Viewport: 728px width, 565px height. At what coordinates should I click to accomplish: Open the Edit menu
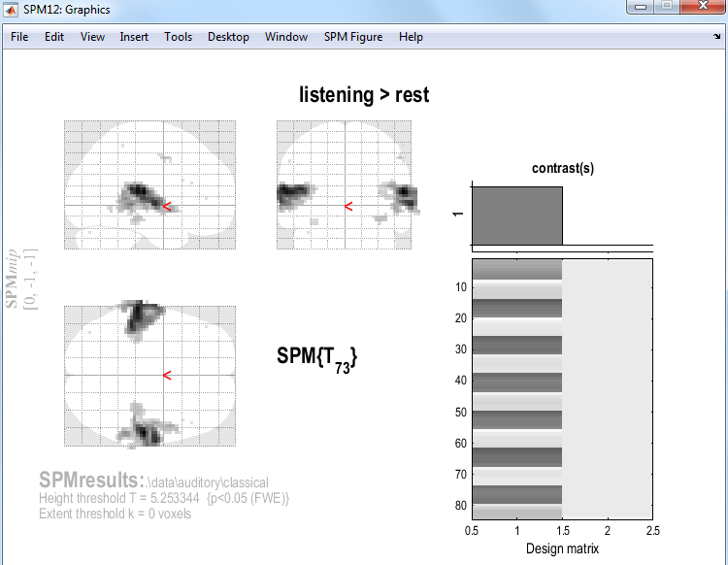coord(54,37)
